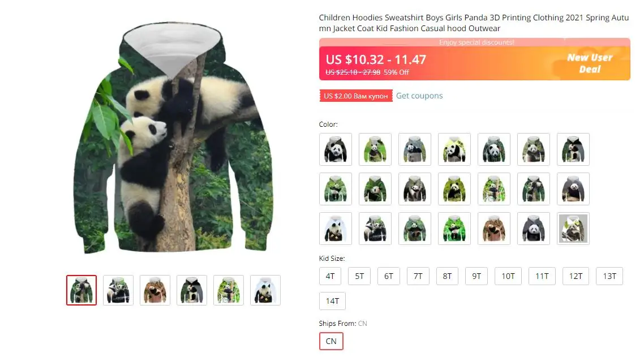Select the 4T kid size option

tap(330, 276)
